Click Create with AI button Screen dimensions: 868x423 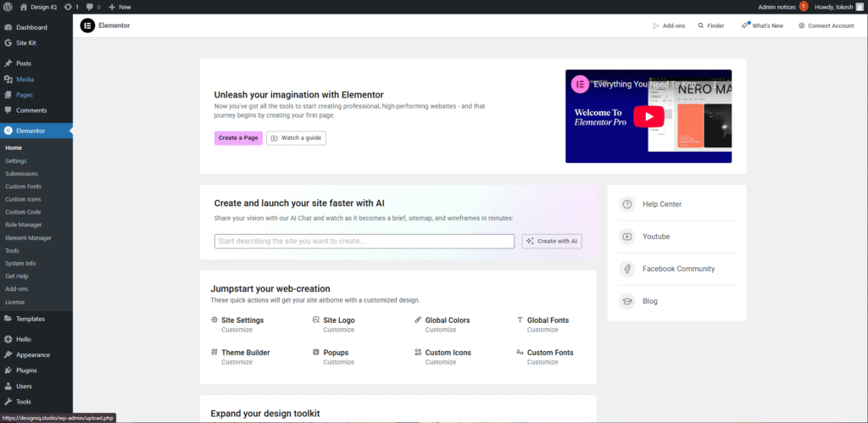[552, 242]
